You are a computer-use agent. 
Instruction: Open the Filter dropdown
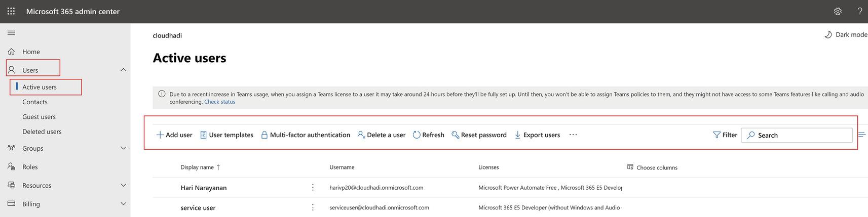725,135
